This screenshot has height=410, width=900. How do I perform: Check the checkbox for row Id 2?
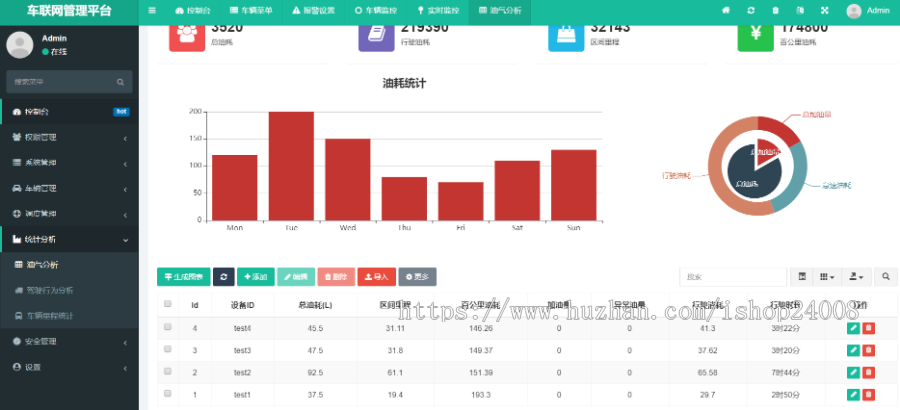(168, 371)
